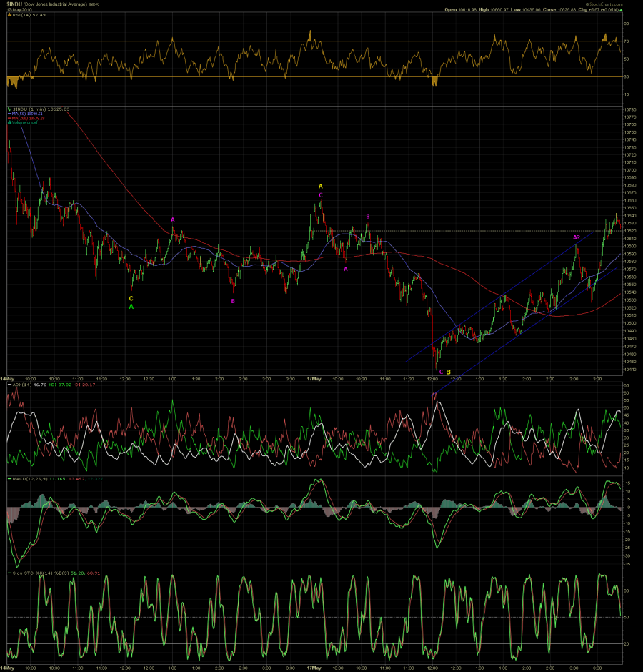Select the MACD histogram value -2.327
643x672 pixels.
[95, 479]
